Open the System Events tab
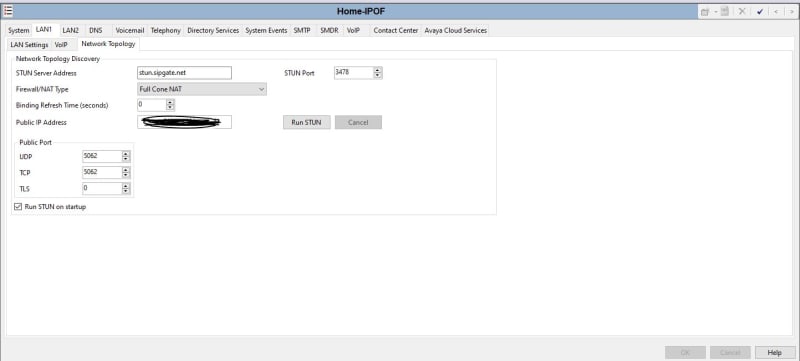Screen dimensions: 800x361 click(x=266, y=31)
